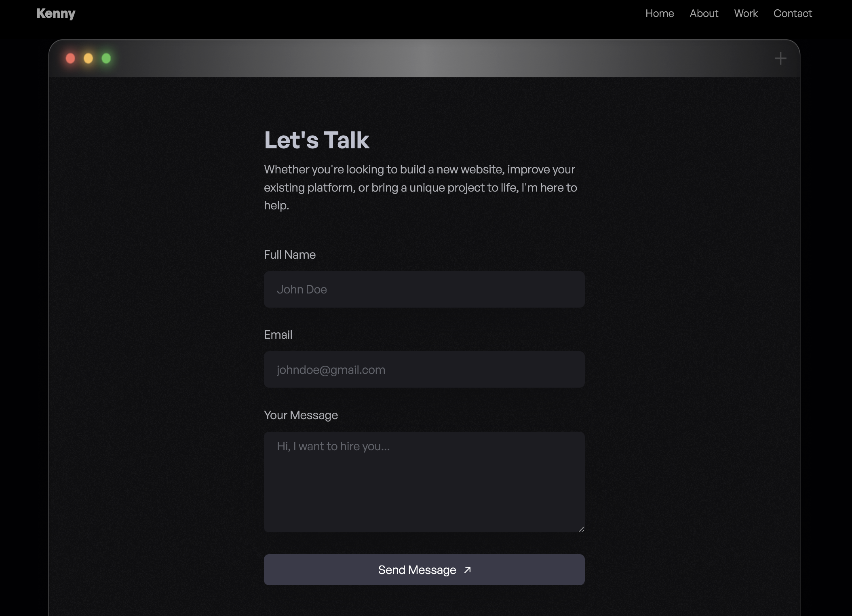Navigate to the Contact page

(x=792, y=13)
